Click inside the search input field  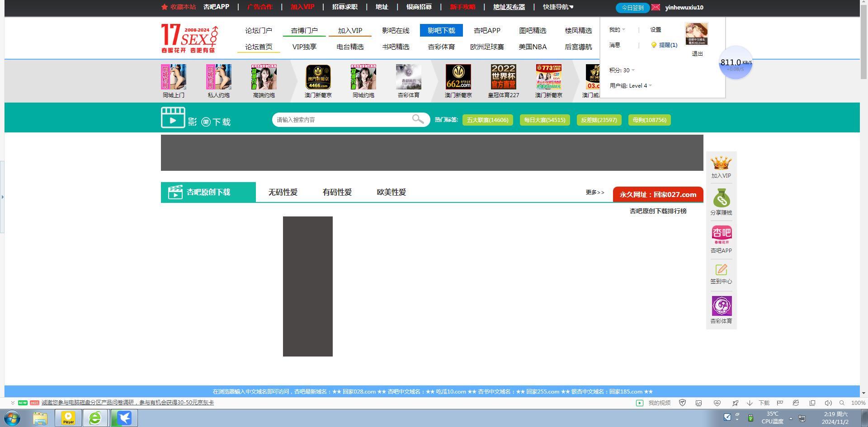[x=344, y=119]
